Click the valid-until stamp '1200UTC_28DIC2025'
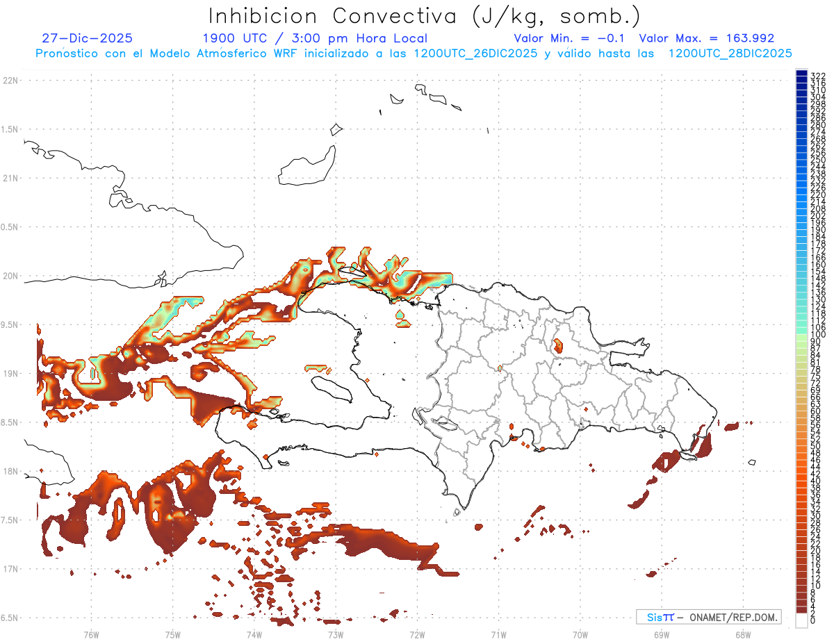Image resolution: width=834 pixels, height=644 pixels. [730, 53]
